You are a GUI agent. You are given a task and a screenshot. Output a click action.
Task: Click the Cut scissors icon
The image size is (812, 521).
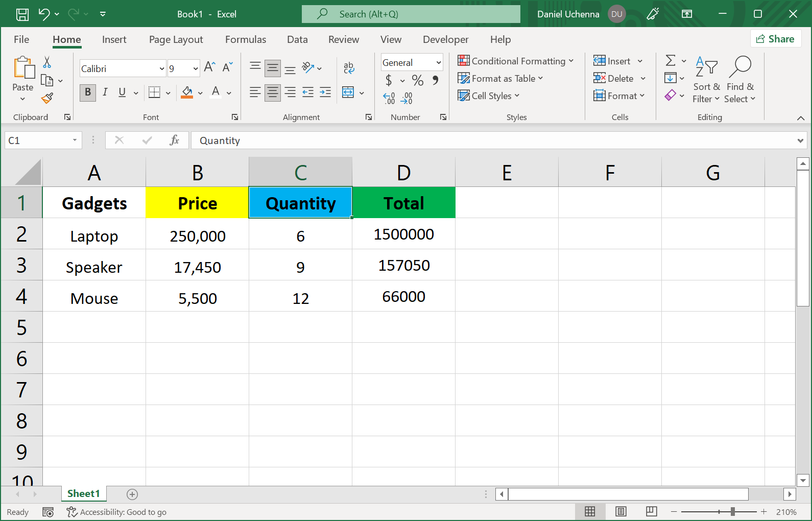tap(47, 62)
